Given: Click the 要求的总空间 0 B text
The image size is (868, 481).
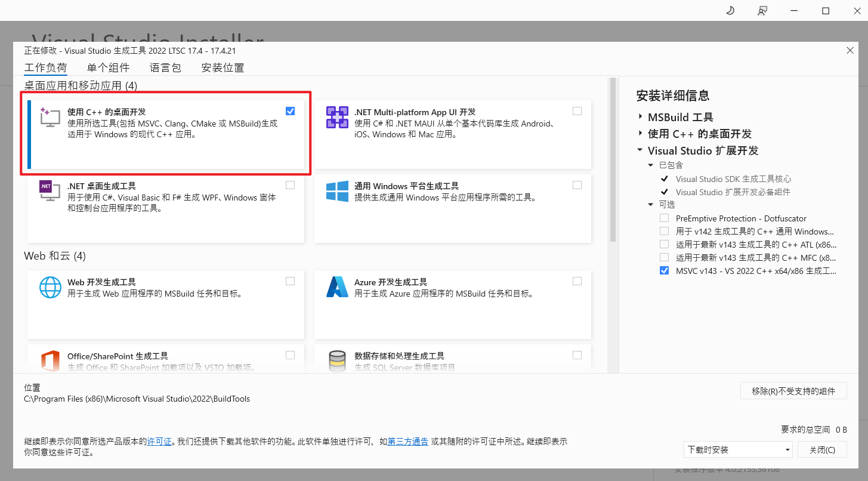Looking at the screenshot, I should (814, 430).
